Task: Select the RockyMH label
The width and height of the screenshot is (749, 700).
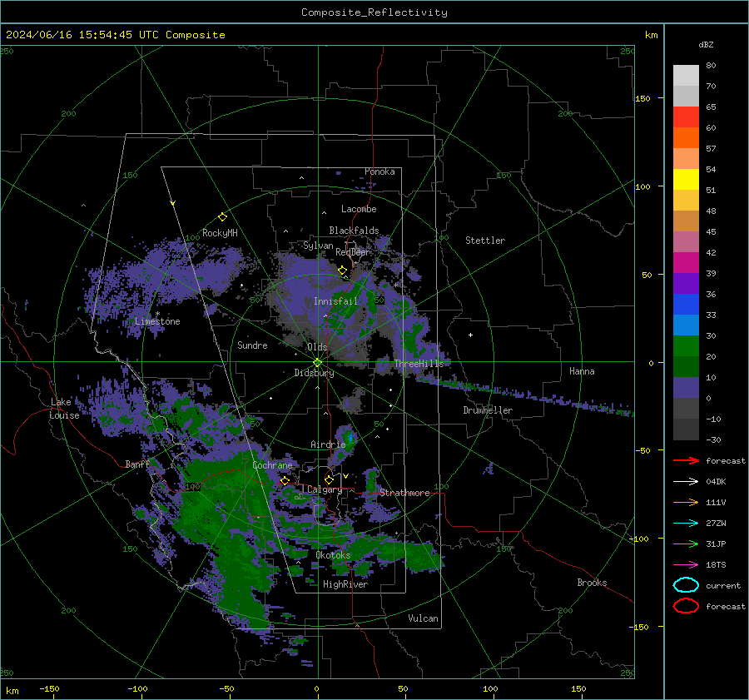Action: tap(220, 233)
